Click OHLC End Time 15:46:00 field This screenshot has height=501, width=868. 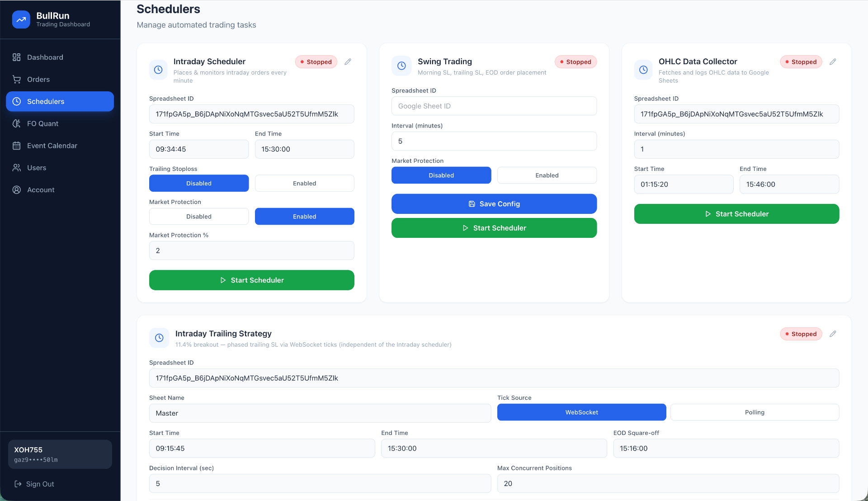click(789, 184)
